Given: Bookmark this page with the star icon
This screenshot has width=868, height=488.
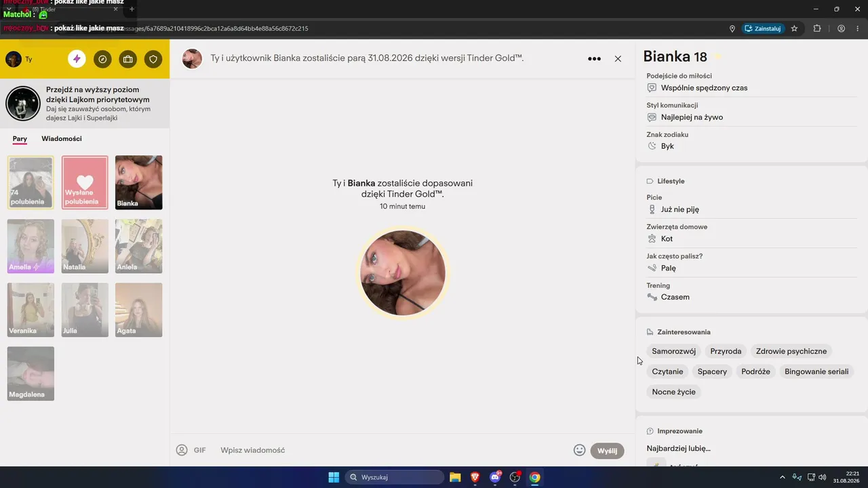Looking at the screenshot, I should [x=794, y=28].
